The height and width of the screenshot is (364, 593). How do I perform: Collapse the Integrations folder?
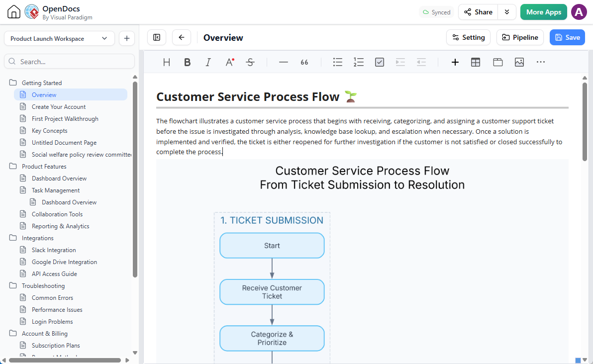click(13, 238)
